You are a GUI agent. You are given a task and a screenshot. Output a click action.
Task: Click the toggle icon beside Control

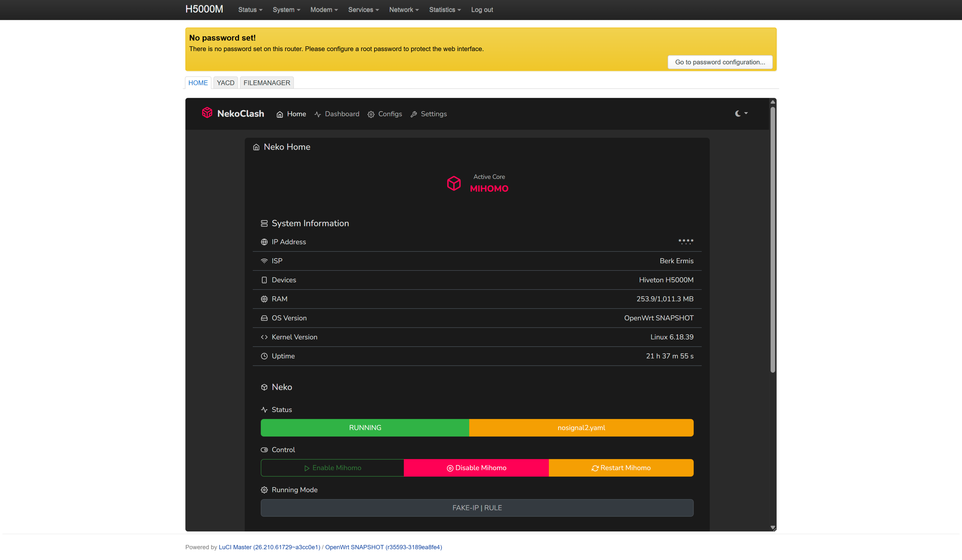click(264, 450)
